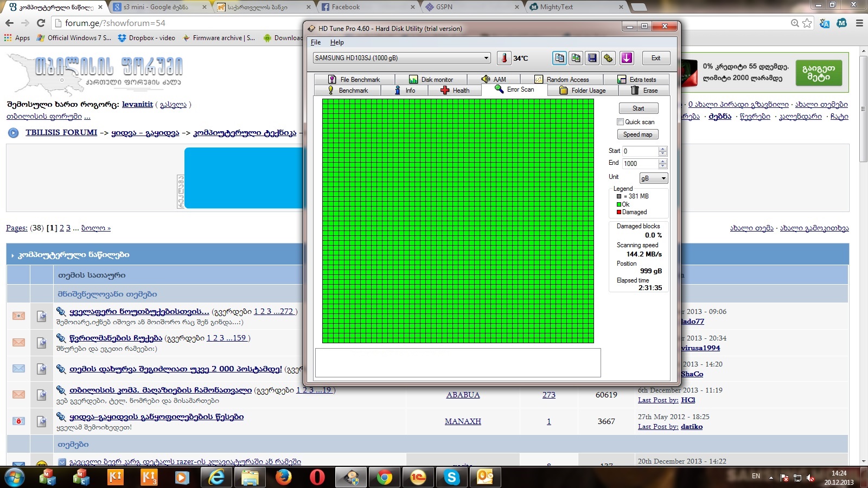Switch to the GSPN browser tab

coord(471,7)
